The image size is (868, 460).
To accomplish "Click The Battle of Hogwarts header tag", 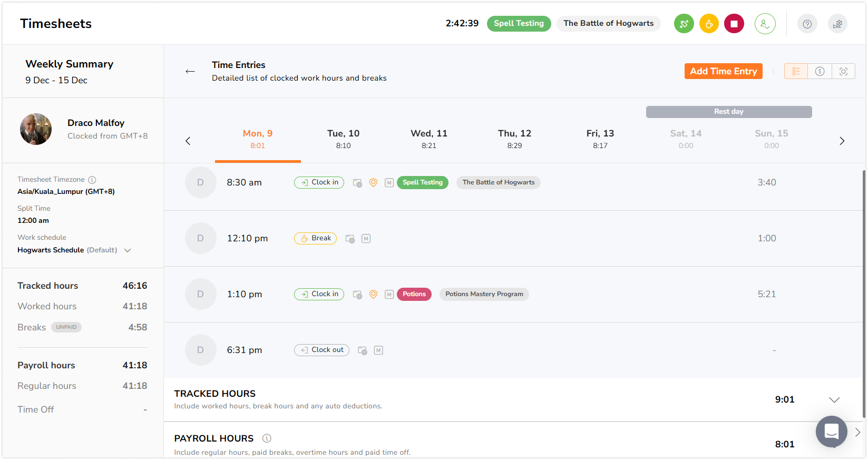I will point(608,24).
